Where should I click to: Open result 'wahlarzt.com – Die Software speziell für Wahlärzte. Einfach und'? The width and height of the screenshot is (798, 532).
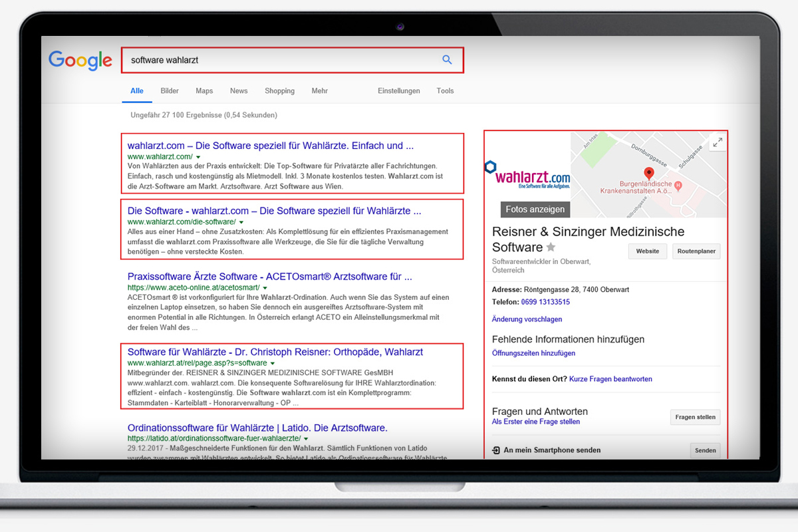point(271,146)
